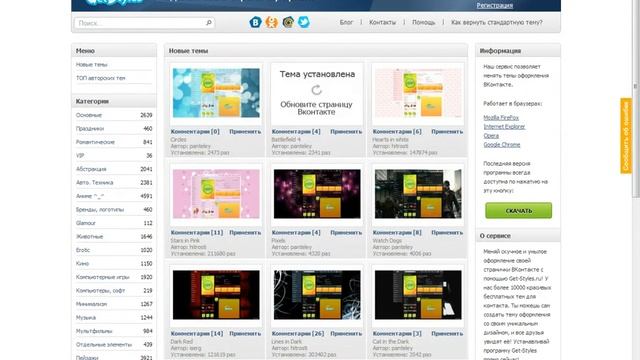Apply the Watch Dogs theme
The width and height of the screenshot is (640, 360).
point(447,232)
